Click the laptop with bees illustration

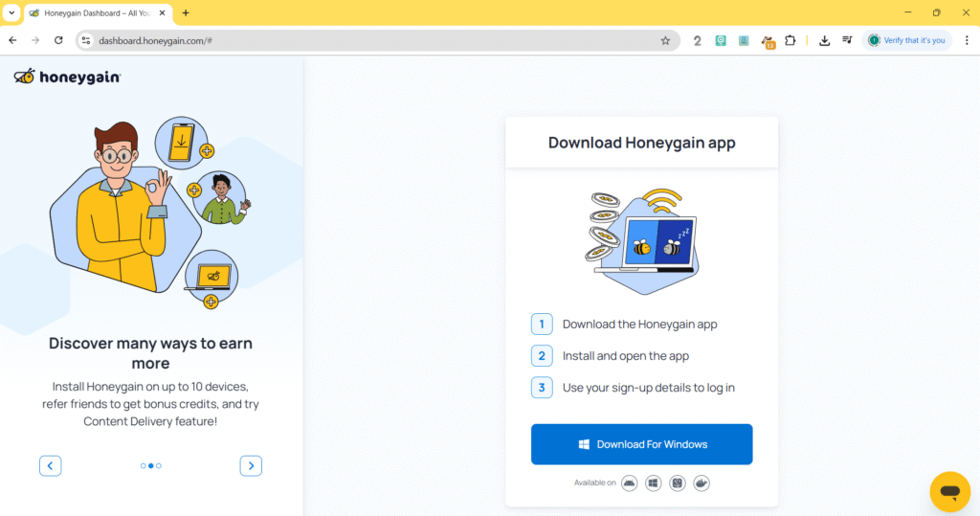[642, 242]
